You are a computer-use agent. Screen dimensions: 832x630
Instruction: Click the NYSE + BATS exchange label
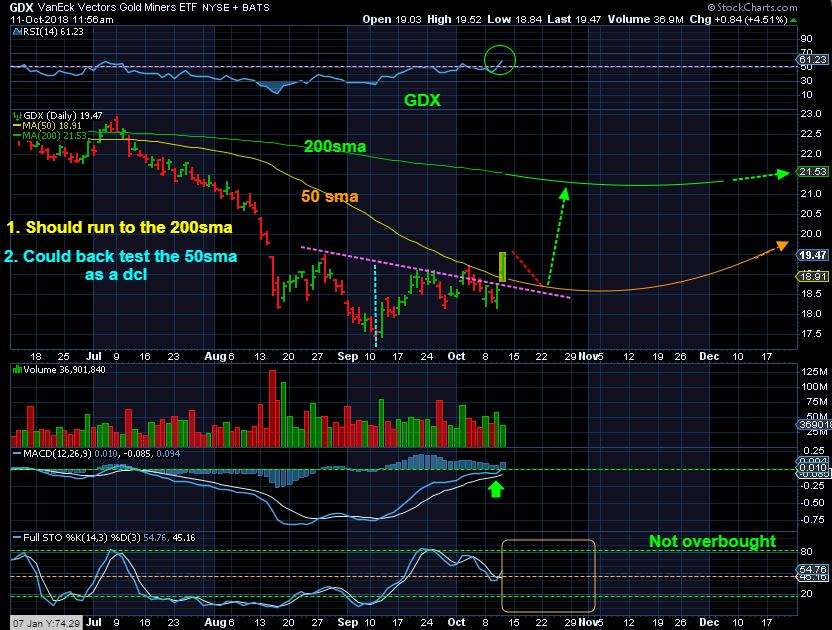236,7
